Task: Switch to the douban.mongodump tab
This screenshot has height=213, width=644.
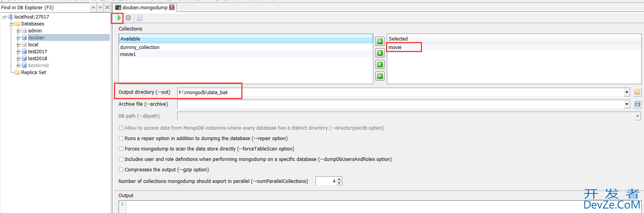Action: coord(145,7)
